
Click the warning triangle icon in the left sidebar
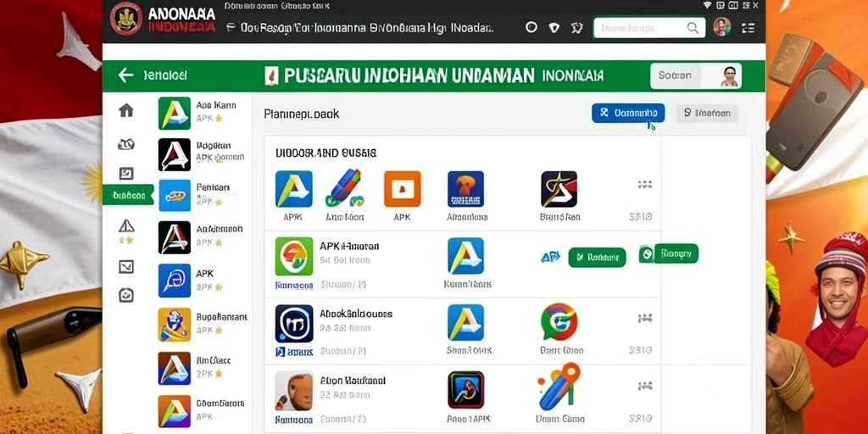(x=127, y=225)
